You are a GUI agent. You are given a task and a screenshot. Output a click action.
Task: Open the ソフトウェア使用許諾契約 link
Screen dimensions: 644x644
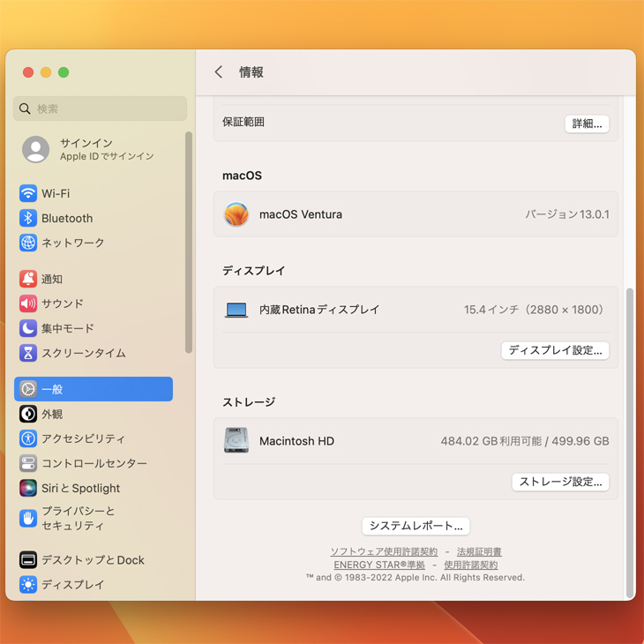pos(384,551)
